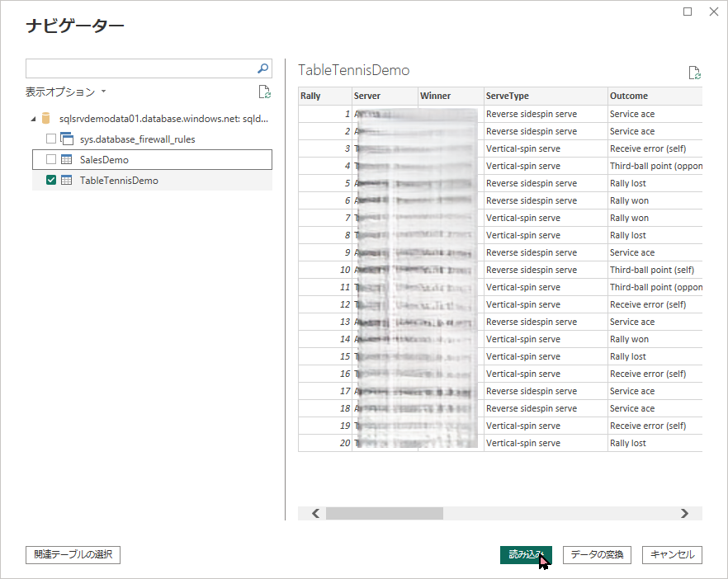Screen dimensions: 728x579
Task: Click the horizontal scrollbar right arrow
Action: 684,513
